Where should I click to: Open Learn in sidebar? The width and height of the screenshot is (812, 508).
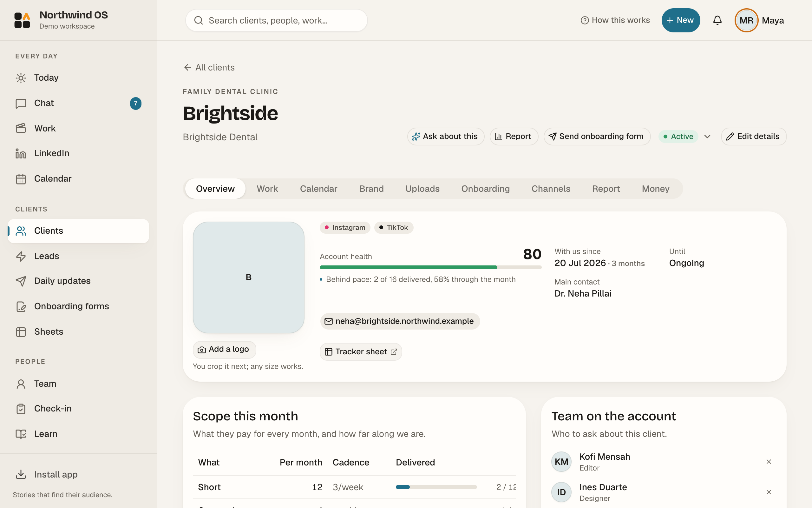[x=78, y=434]
